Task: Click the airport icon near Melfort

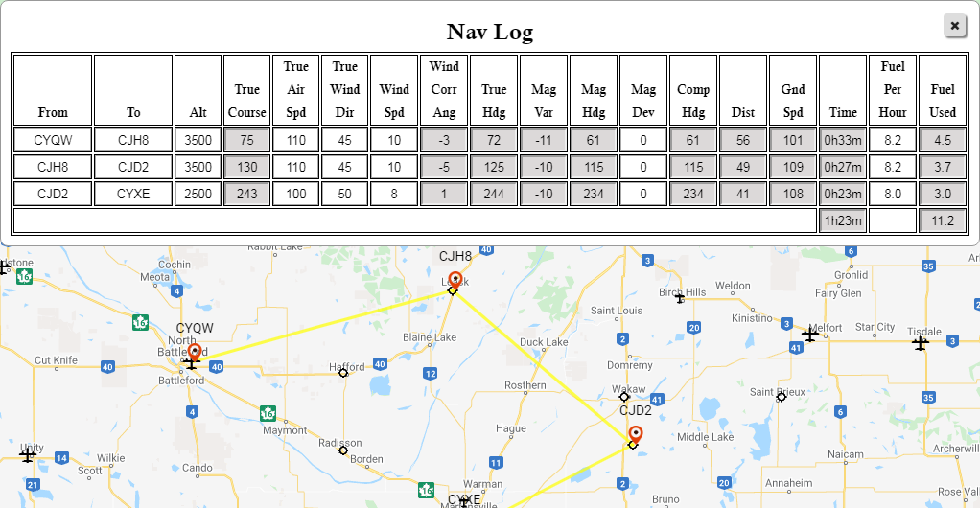Action: [x=809, y=335]
